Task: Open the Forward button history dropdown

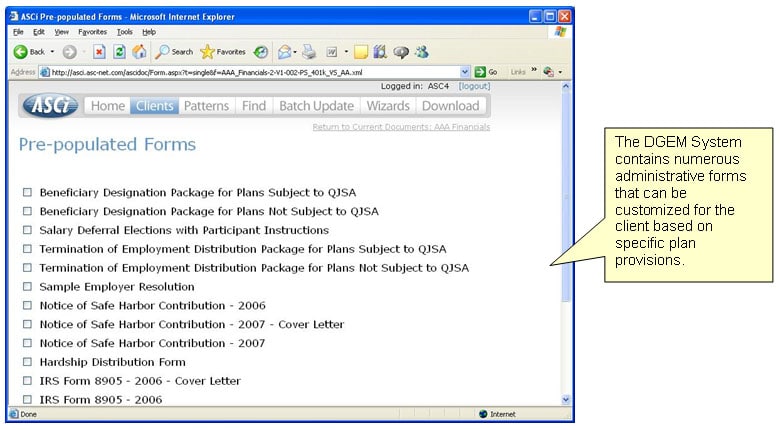Action: click(x=84, y=52)
